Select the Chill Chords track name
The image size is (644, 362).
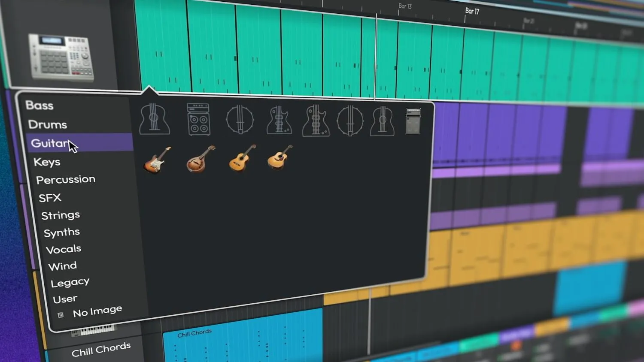101,349
